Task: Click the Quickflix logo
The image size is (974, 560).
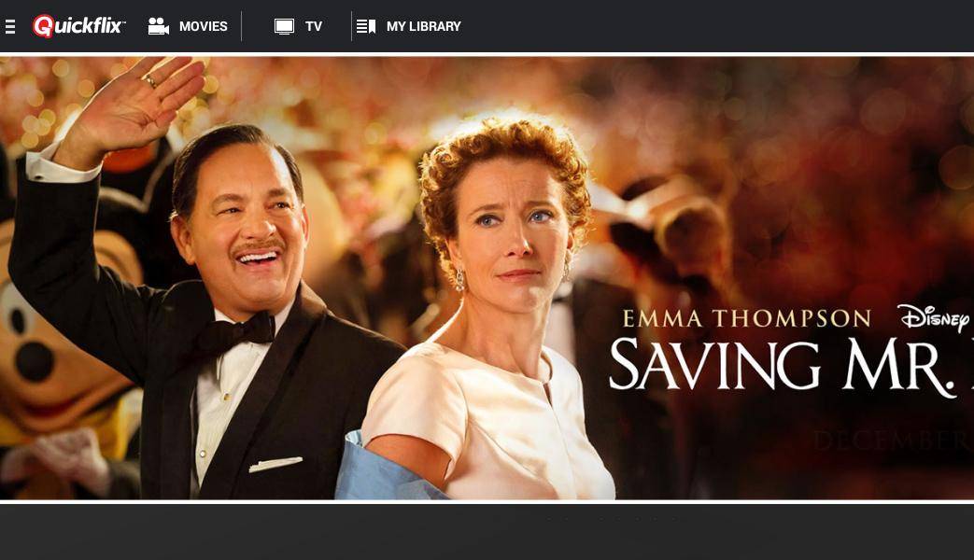Action: point(78,26)
